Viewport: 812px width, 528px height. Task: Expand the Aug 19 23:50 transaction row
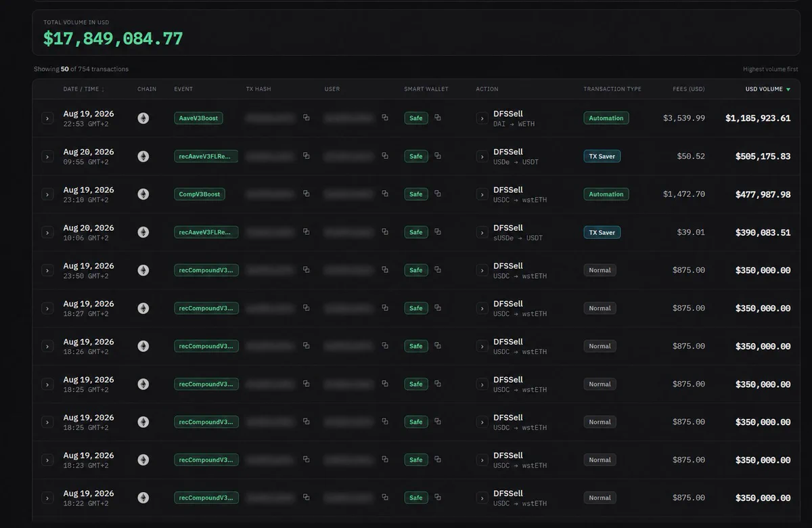47,270
